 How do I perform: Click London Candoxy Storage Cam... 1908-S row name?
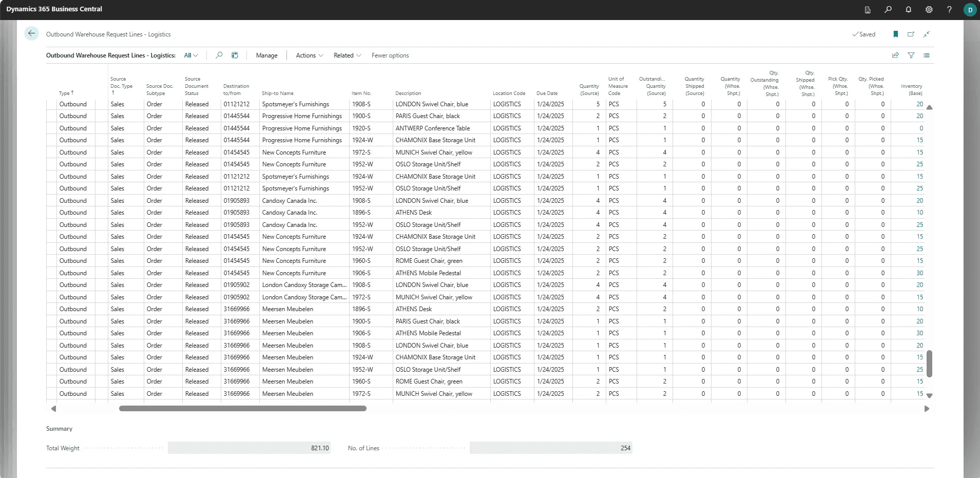tap(304, 285)
